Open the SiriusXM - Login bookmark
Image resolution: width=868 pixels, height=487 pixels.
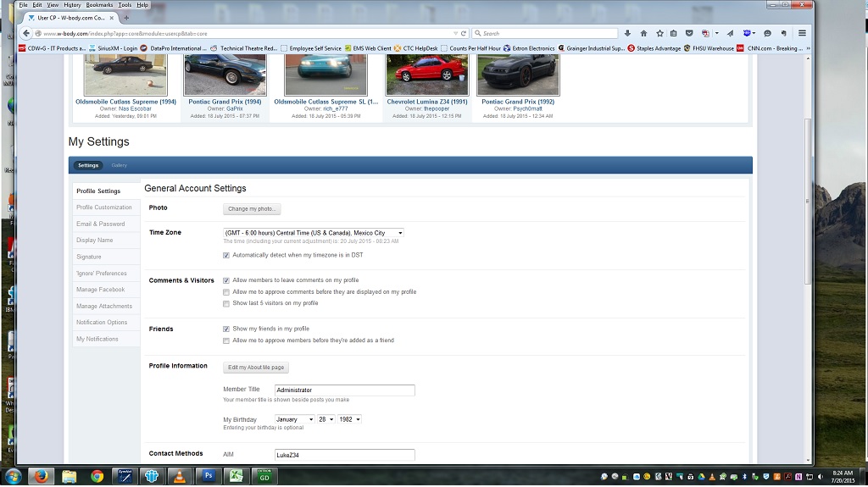[x=113, y=48]
